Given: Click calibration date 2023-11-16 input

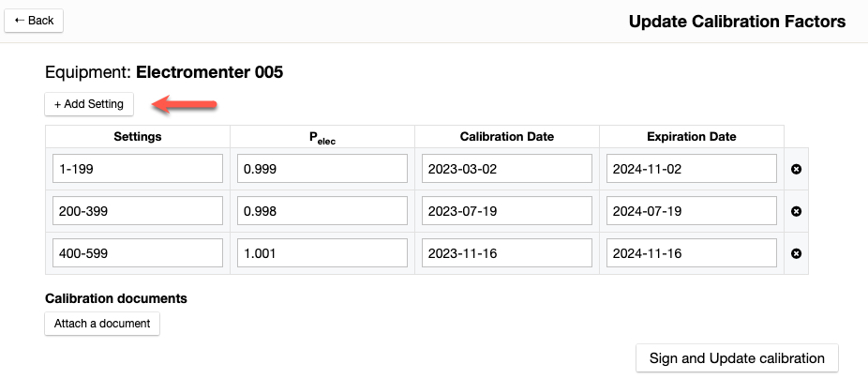Looking at the screenshot, I should click(x=507, y=253).
